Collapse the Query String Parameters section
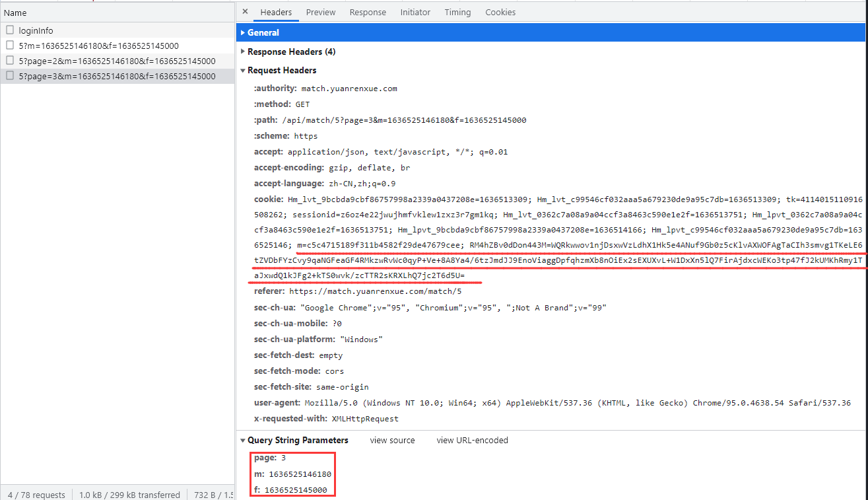The width and height of the screenshot is (868, 500). pyautogui.click(x=297, y=441)
